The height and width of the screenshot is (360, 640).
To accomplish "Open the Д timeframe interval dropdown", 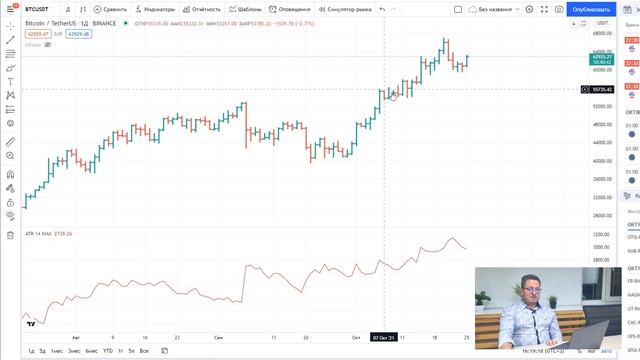I will click(68, 9).
